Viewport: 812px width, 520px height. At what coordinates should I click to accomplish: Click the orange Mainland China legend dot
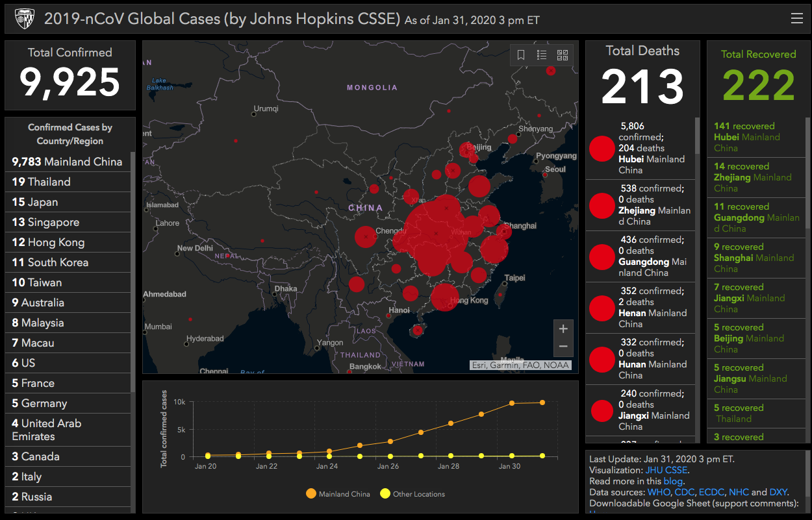(311, 494)
